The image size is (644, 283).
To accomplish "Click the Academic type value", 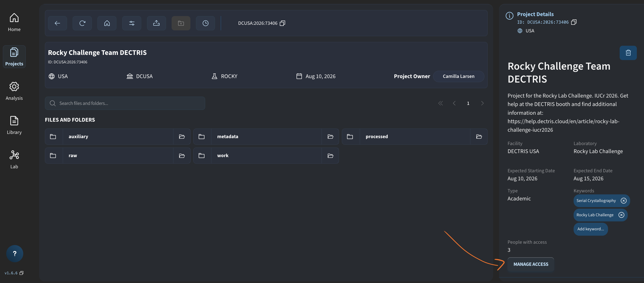I will (519, 198).
